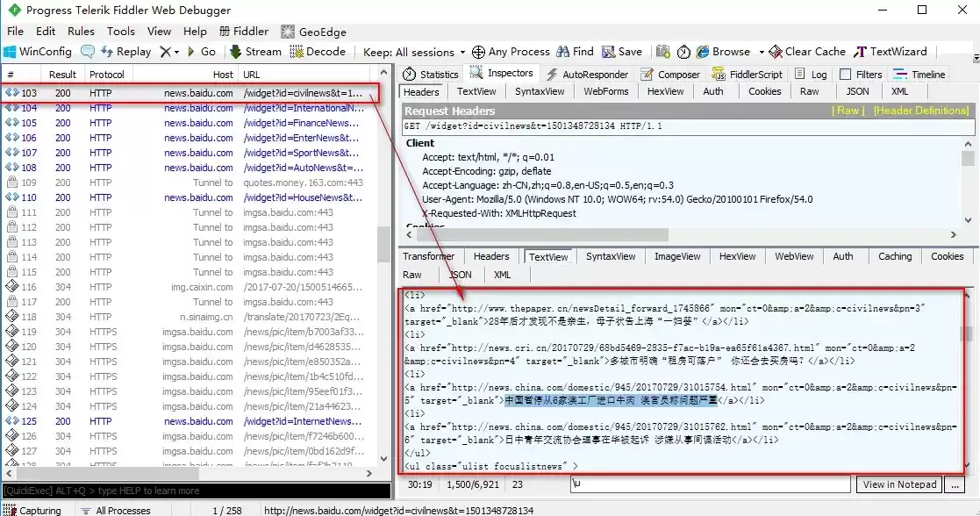Open the Log tab
Image resolution: width=980 pixels, height=516 pixels.
(811, 75)
